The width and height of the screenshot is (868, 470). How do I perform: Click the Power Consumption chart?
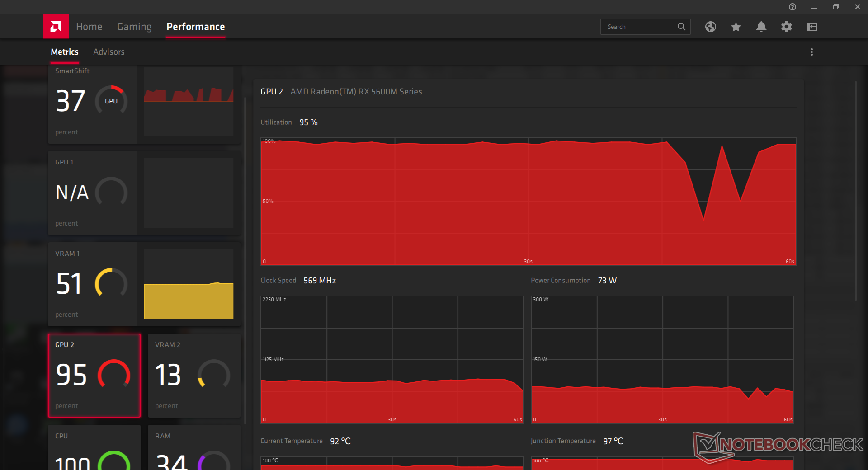(662, 359)
